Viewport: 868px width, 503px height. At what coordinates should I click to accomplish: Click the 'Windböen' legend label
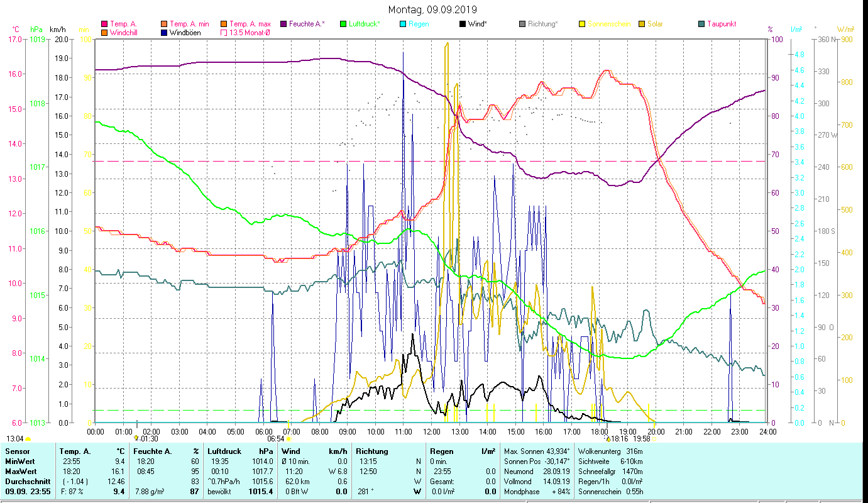point(185,33)
